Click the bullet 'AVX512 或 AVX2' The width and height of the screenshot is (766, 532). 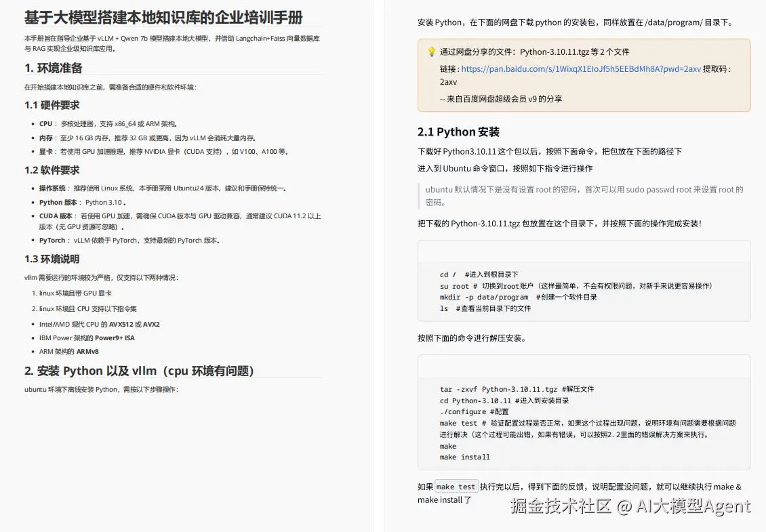[x=99, y=325]
